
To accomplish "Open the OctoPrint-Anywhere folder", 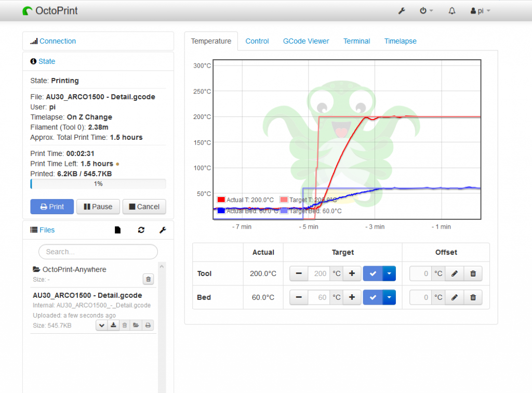I will pyautogui.click(x=74, y=269).
